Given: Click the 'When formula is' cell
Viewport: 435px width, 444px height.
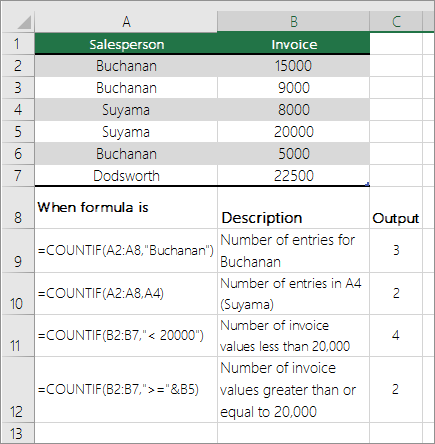Looking at the screenshot, I should pos(126,208).
